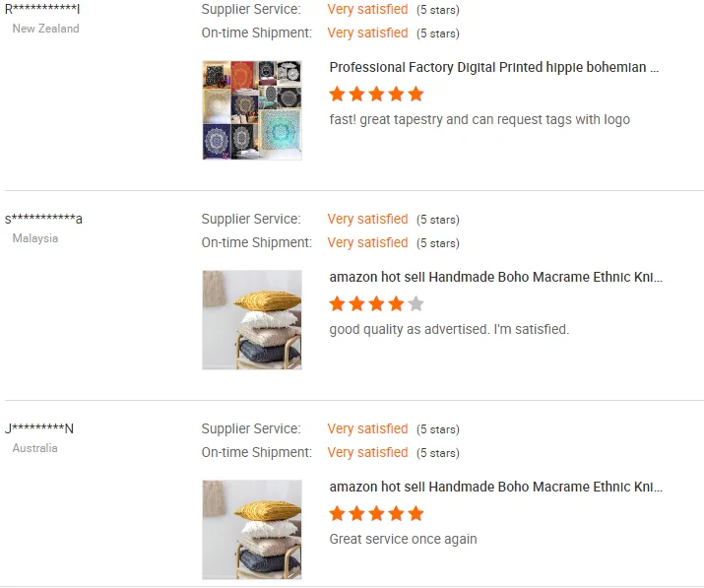The width and height of the screenshot is (704, 588).
Task: Click the five-star rating on tapestry review
Action: 376,95
